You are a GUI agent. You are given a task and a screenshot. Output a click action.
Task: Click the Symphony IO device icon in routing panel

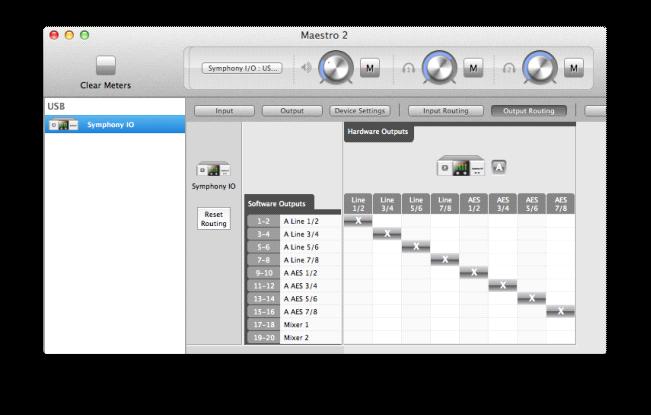[x=213, y=169]
